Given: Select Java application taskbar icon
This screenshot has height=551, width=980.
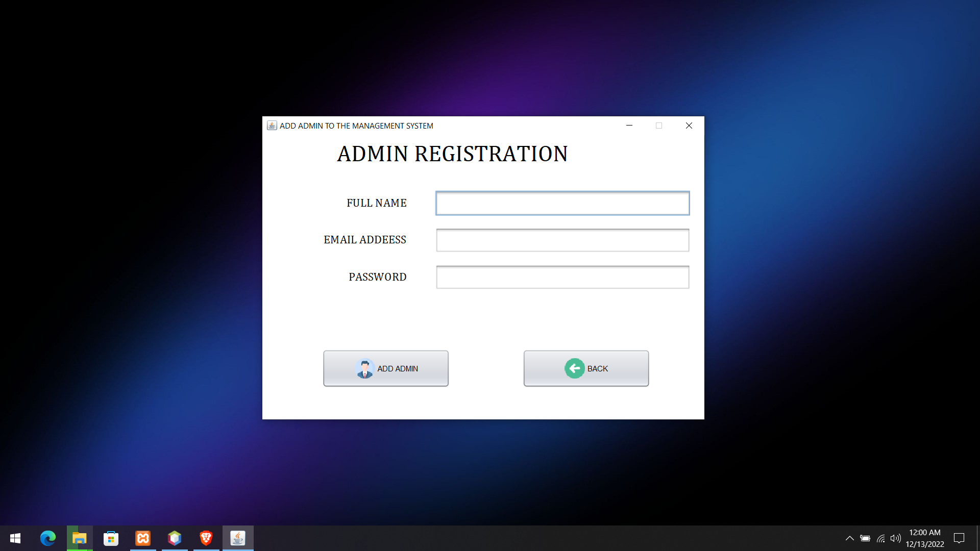Looking at the screenshot, I should [238, 538].
